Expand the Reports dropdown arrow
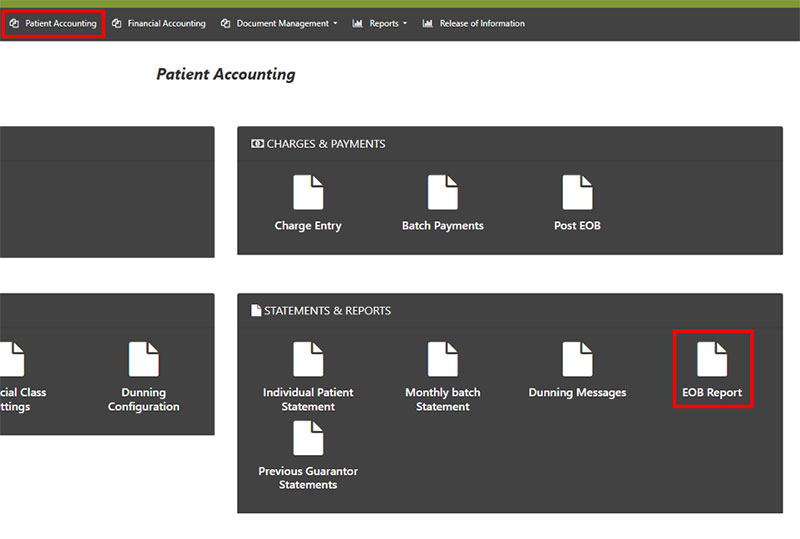Screen dimensions: 800x539 [405, 24]
